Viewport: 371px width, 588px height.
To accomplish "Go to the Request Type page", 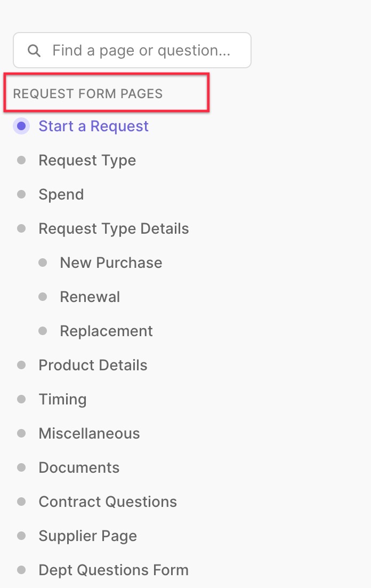I will coord(87,161).
